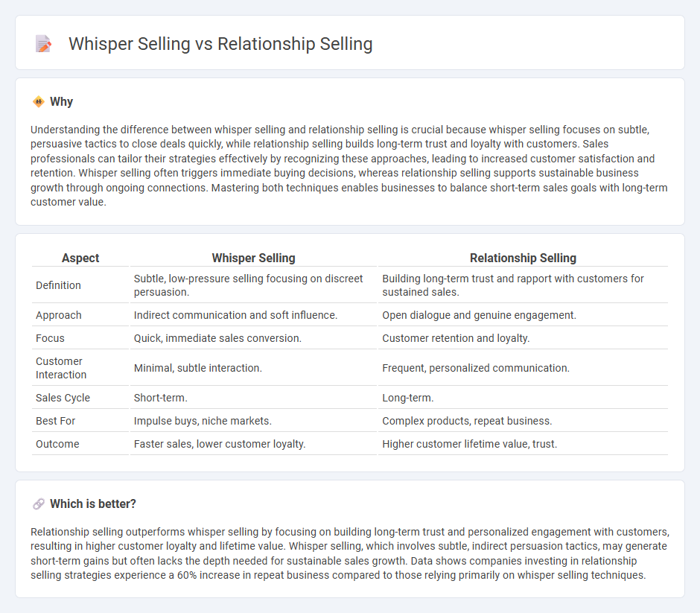
Task: Click the Which is better? heading
Action: pyautogui.click(x=93, y=504)
